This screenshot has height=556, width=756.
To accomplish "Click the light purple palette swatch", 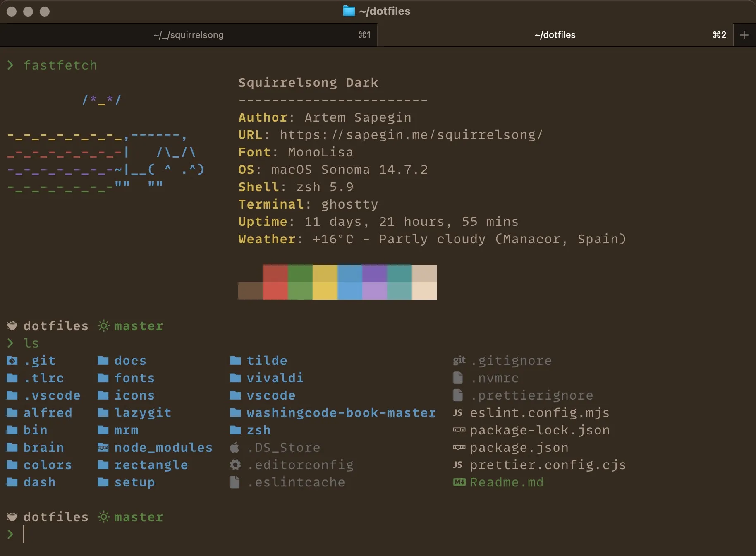I will (374, 291).
